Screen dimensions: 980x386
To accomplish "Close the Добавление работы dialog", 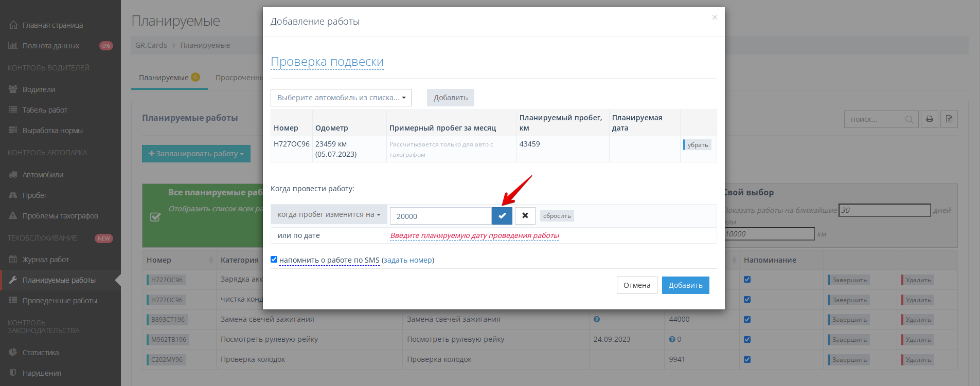I will coord(715,17).
